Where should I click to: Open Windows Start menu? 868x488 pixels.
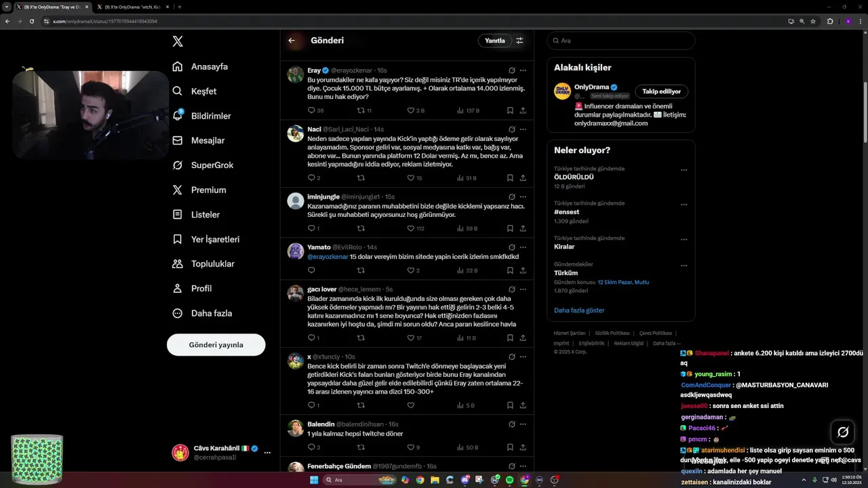[x=314, y=480]
